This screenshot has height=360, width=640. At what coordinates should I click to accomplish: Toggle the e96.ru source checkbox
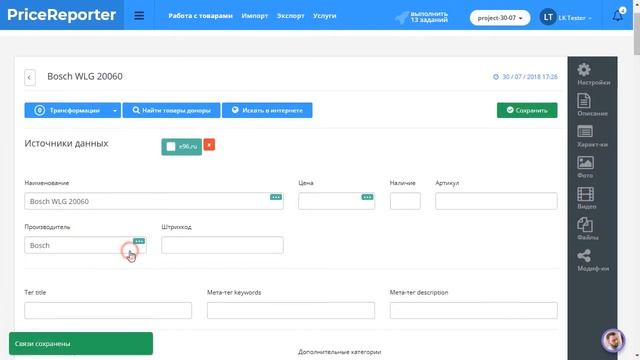pos(171,147)
